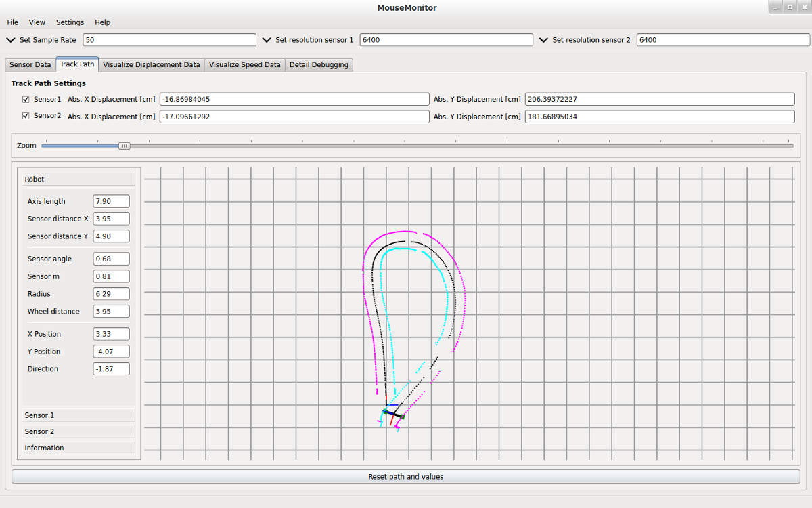Screen dimensions: 812x508
Task: Open the File menu
Action: tap(12, 22)
